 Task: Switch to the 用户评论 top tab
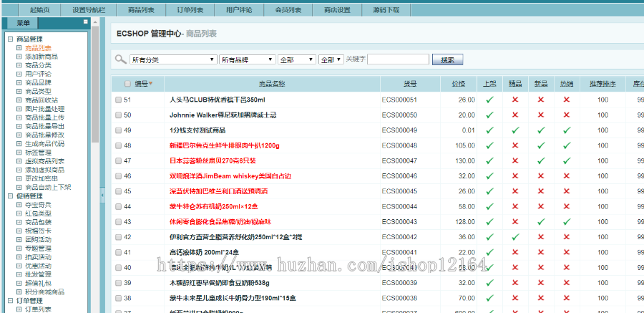[x=239, y=10]
